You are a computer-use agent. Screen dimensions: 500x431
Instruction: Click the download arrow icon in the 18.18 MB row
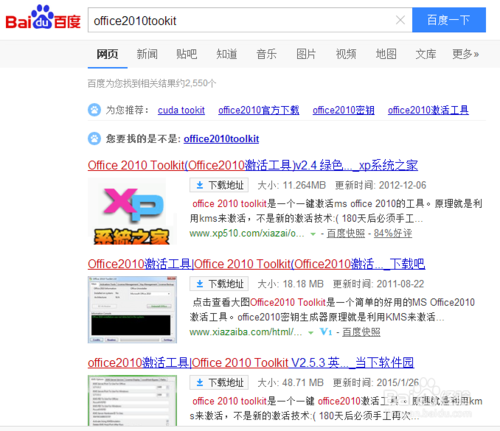[200, 284]
